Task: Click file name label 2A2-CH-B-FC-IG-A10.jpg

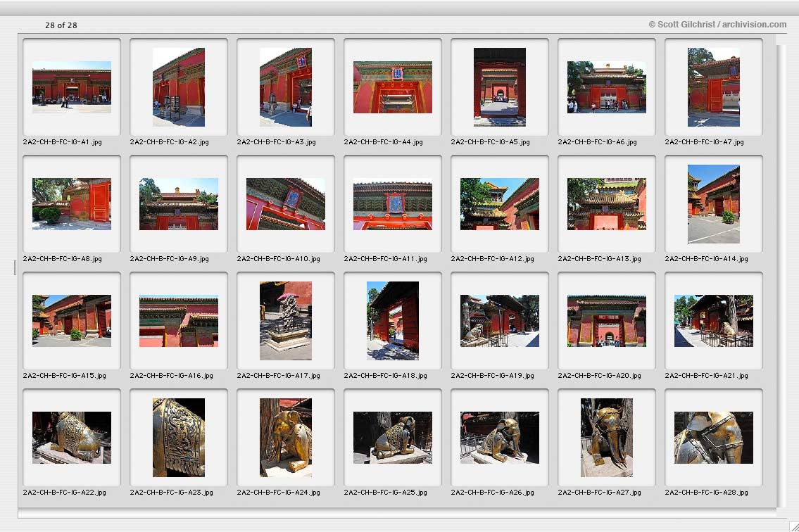Action: click(x=279, y=259)
